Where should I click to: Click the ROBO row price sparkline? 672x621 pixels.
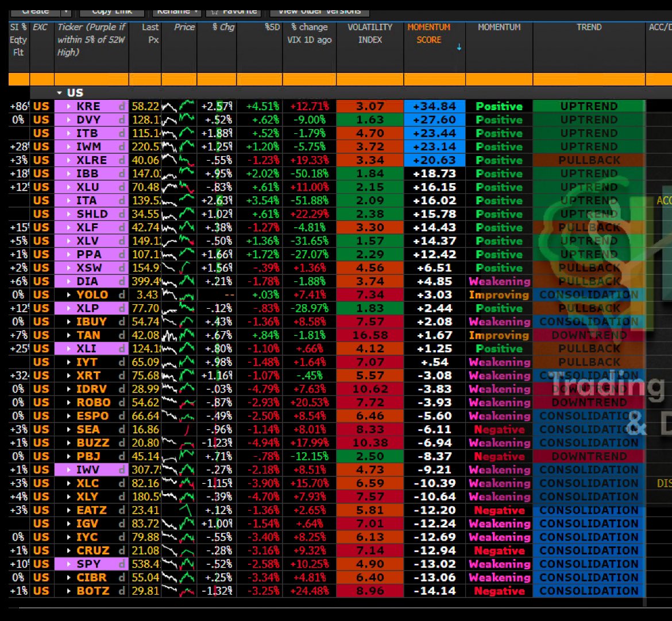coord(179,402)
